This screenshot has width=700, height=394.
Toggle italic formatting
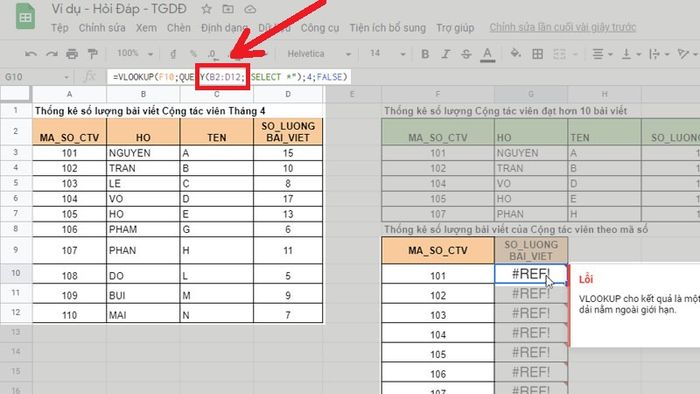[x=446, y=54]
